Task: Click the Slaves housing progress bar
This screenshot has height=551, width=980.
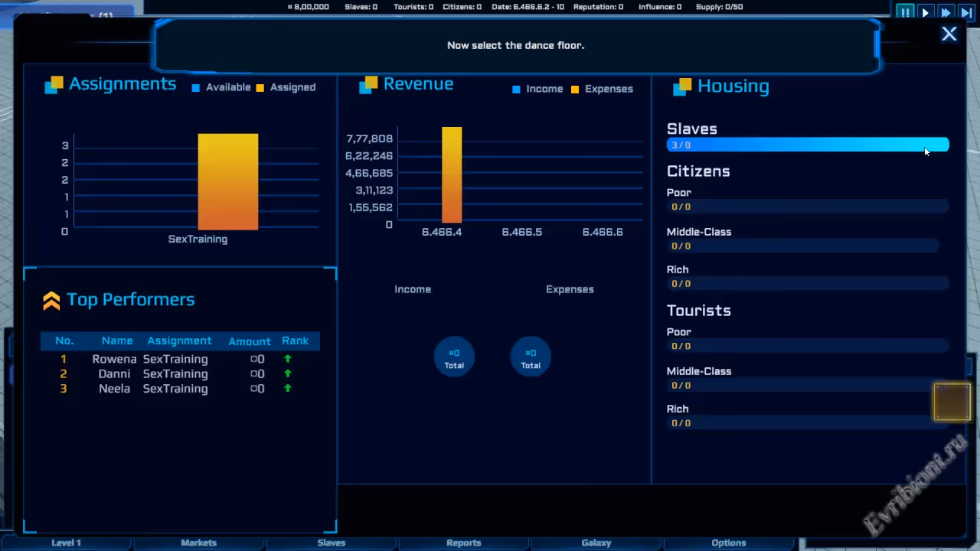Action: coord(807,145)
